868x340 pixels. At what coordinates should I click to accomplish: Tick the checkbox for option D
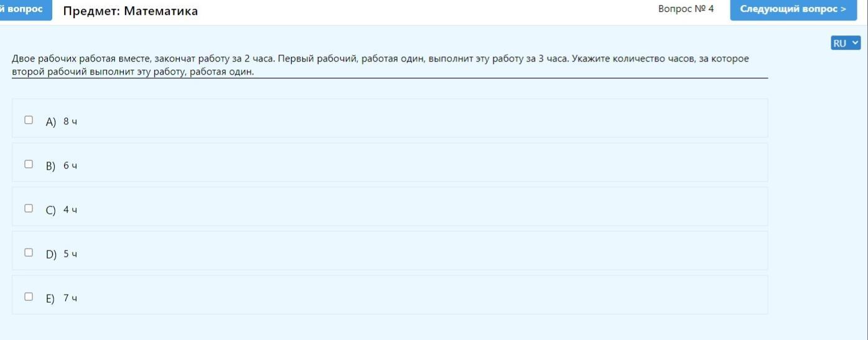coord(29,252)
